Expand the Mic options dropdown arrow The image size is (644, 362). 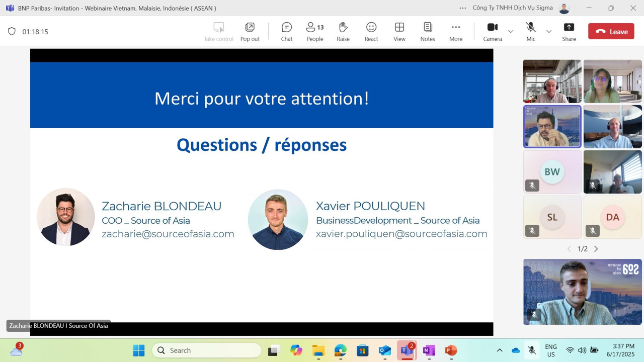click(549, 31)
